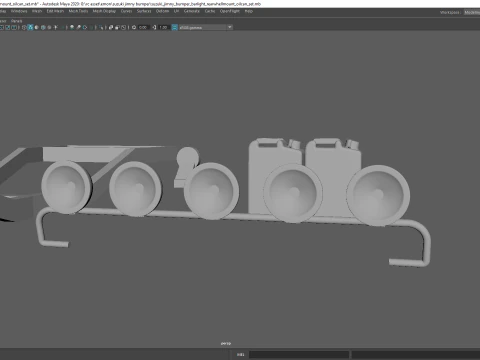Click the exposure value field 0.00
Screen dimensions: 480x360
(x=143, y=27)
